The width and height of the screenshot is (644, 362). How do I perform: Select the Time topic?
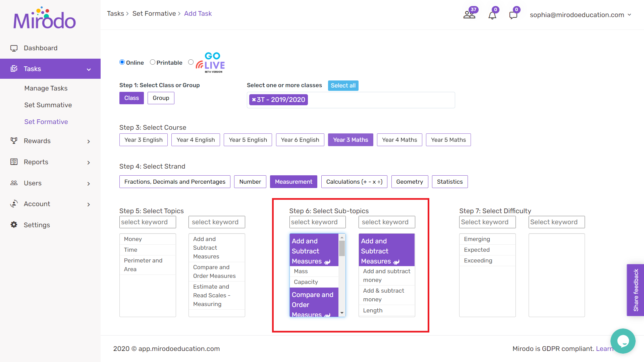coord(148,250)
